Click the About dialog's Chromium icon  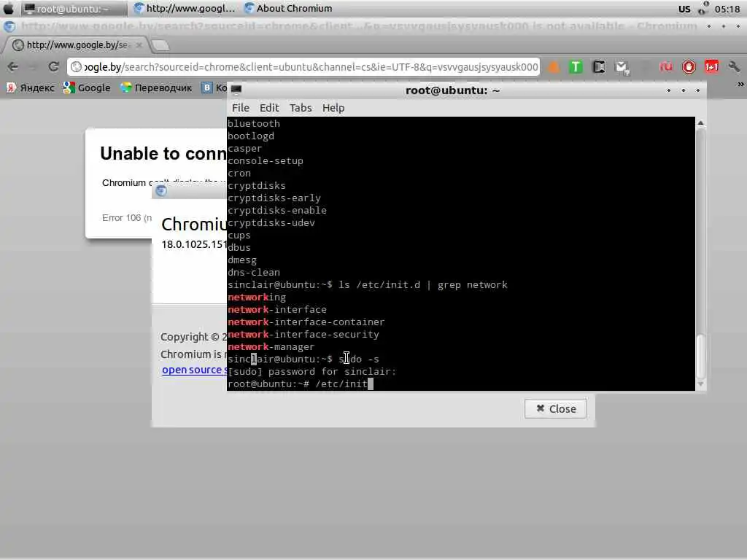[x=161, y=191]
